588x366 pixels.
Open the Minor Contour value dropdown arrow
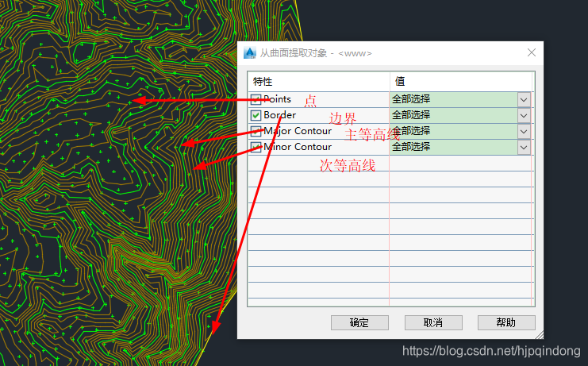(524, 147)
